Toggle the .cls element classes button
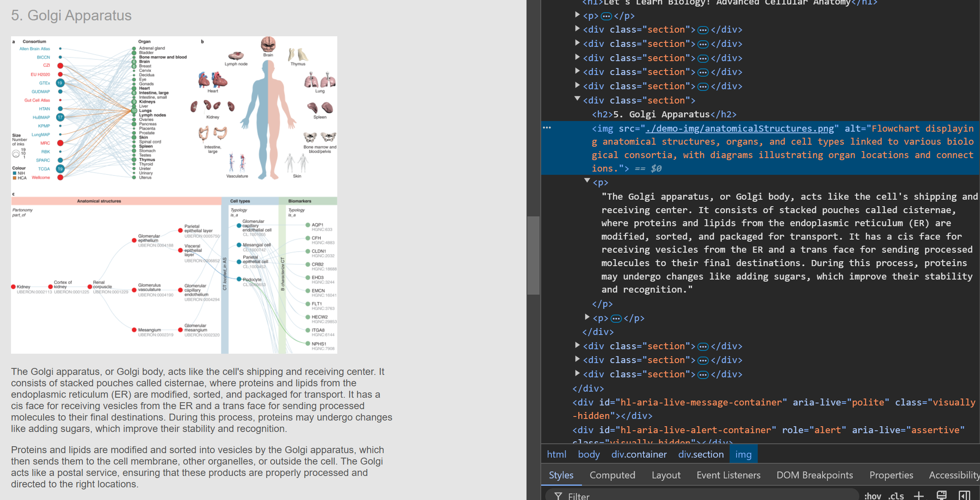Screen dimensions: 980x500 tap(896, 496)
